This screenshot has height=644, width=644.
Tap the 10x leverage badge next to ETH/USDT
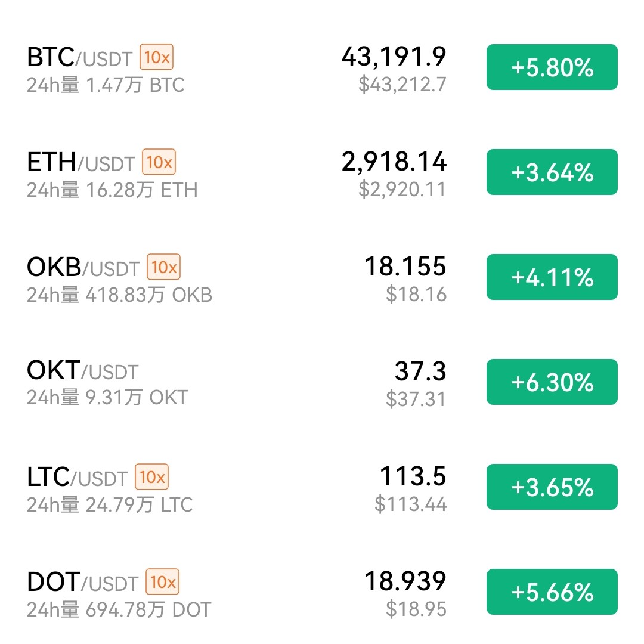[x=159, y=162]
